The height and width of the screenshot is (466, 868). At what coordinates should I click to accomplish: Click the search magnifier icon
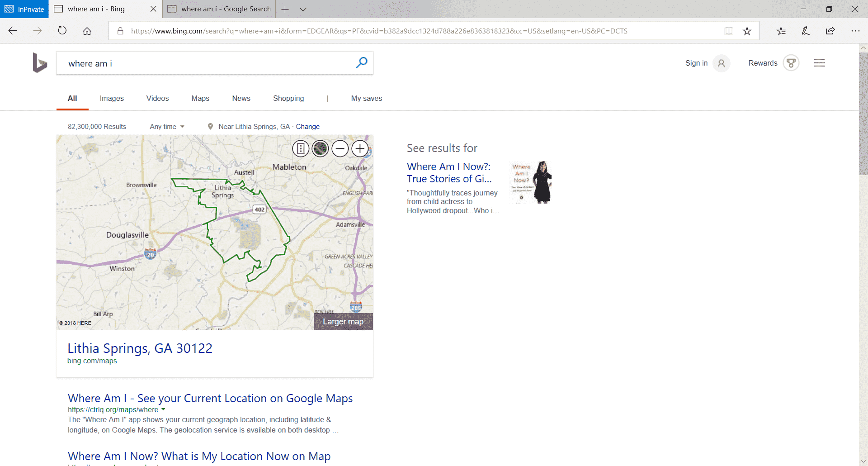(x=362, y=63)
